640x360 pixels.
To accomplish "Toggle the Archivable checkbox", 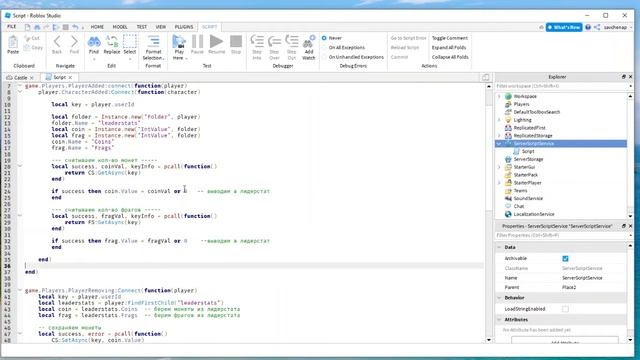I will (565, 258).
